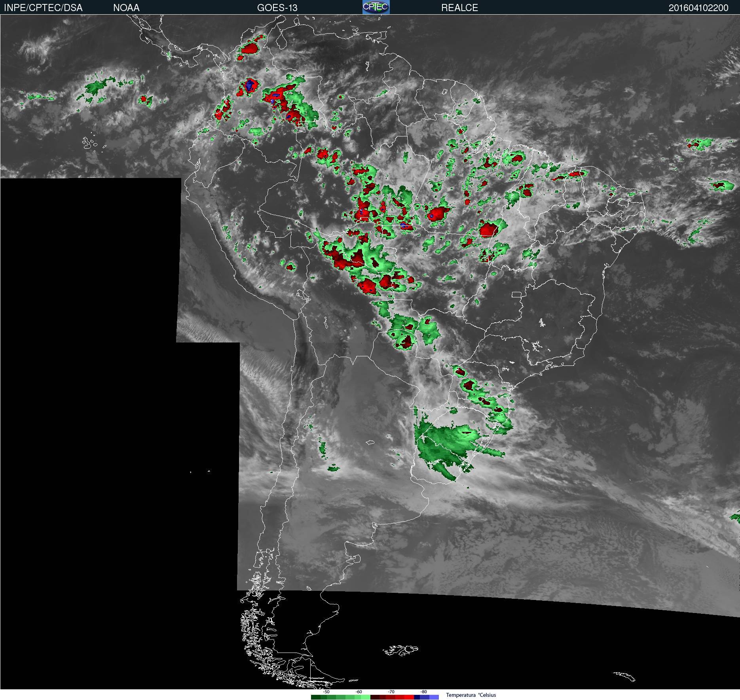Click the GOES-13 satellite label
The width and height of the screenshot is (740, 700).
pos(277,8)
